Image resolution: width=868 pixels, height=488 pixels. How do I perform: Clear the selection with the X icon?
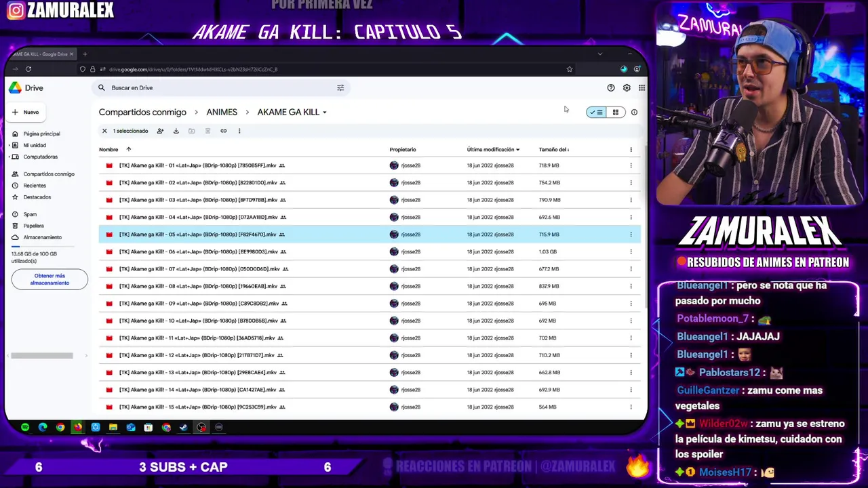pyautogui.click(x=104, y=131)
